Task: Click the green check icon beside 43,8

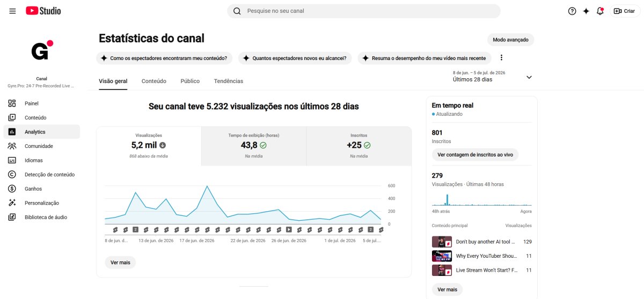Action: [x=263, y=145]
